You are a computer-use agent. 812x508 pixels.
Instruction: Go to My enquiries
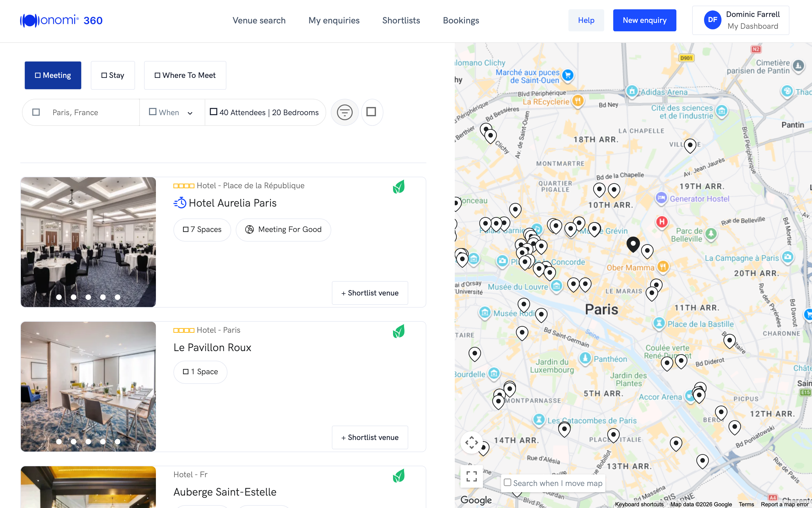tap(334, 21)
